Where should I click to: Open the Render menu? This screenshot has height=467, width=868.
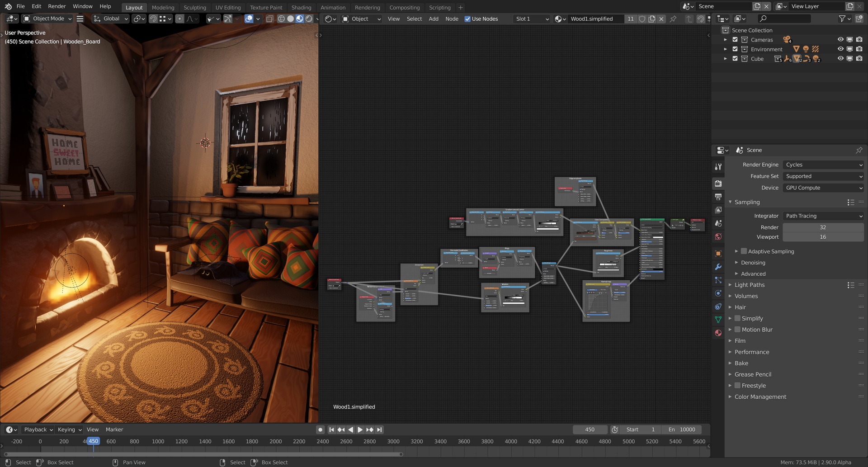[57, 6]
